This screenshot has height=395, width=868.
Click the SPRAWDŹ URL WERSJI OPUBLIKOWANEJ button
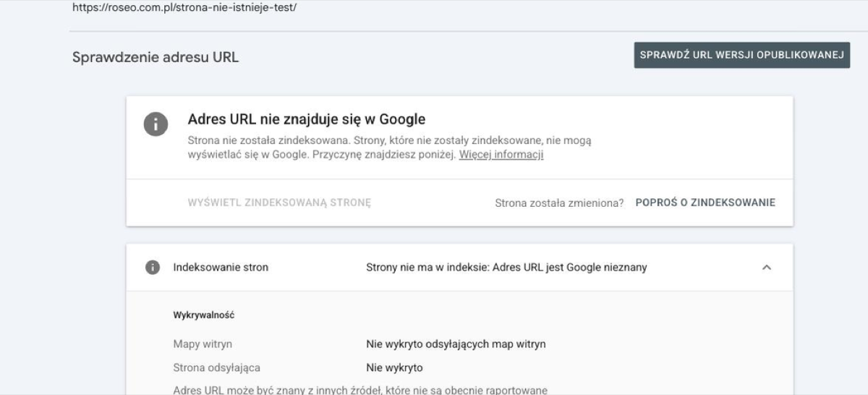click(742, 56)
